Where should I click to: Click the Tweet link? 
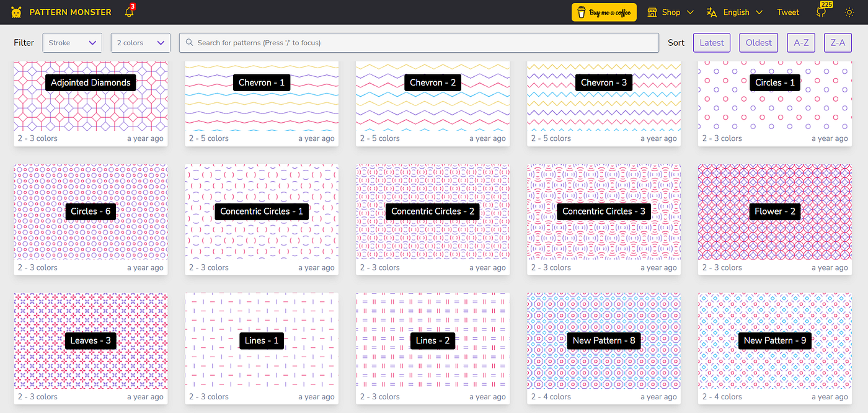click(x=788, y=12)
